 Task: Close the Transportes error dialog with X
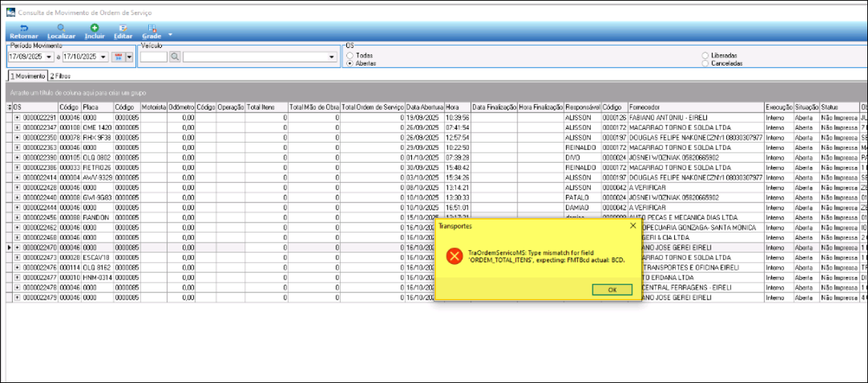[x=633, y=225]
